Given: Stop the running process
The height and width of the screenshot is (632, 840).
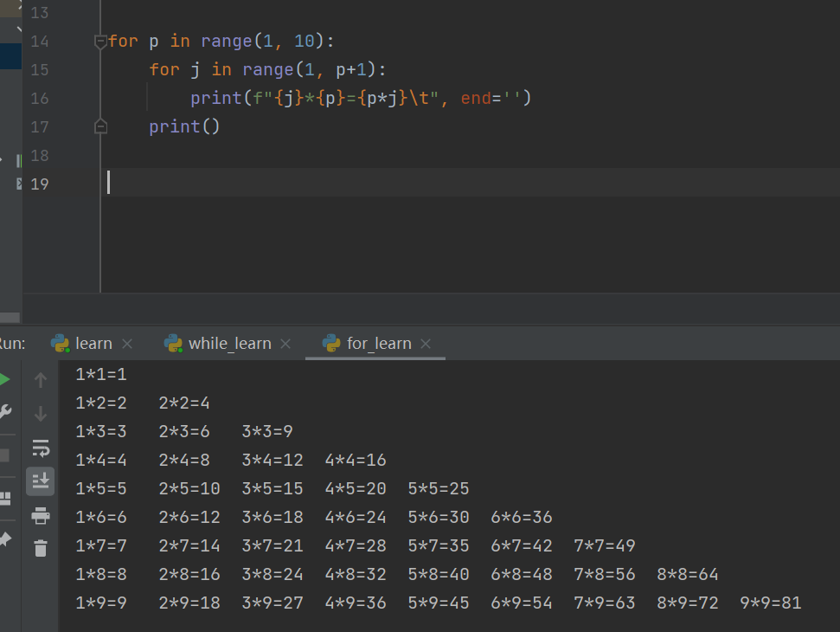Looking at the screenshot, I should tap(4, 455).
